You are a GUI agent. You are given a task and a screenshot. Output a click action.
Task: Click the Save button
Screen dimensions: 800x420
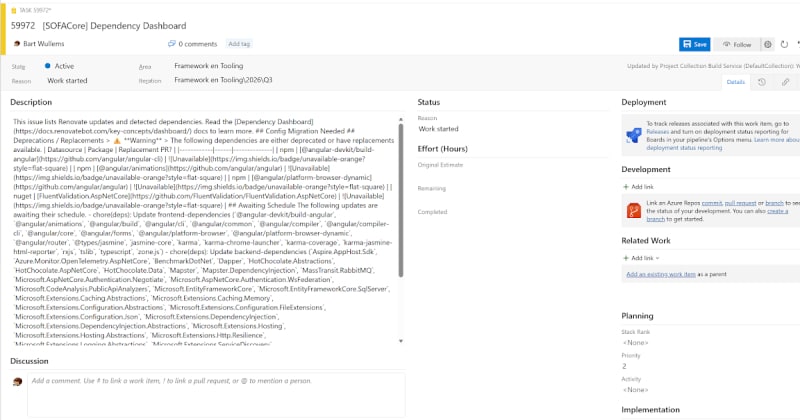(694, 44)
